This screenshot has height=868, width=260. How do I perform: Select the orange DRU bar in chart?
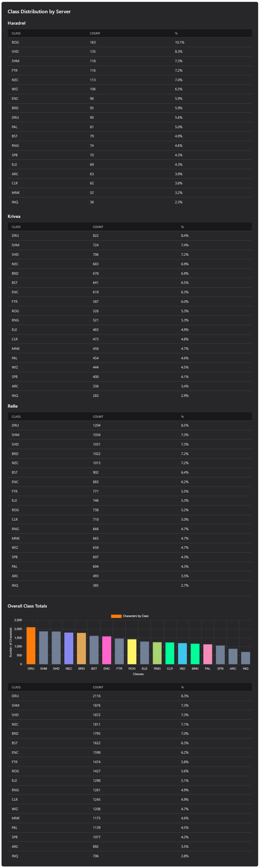tap(31, 645)
